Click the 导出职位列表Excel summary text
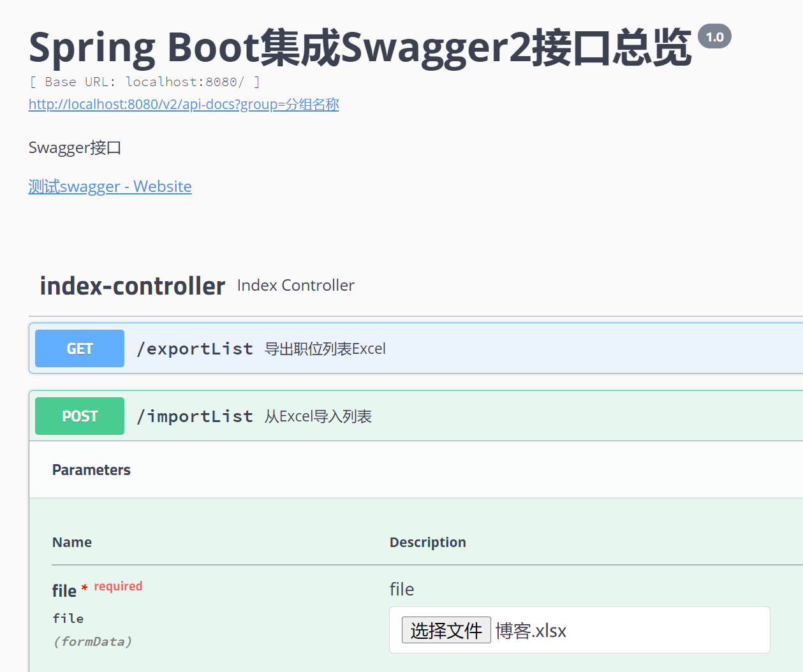803x672 pixels. [x=325, y=349]
